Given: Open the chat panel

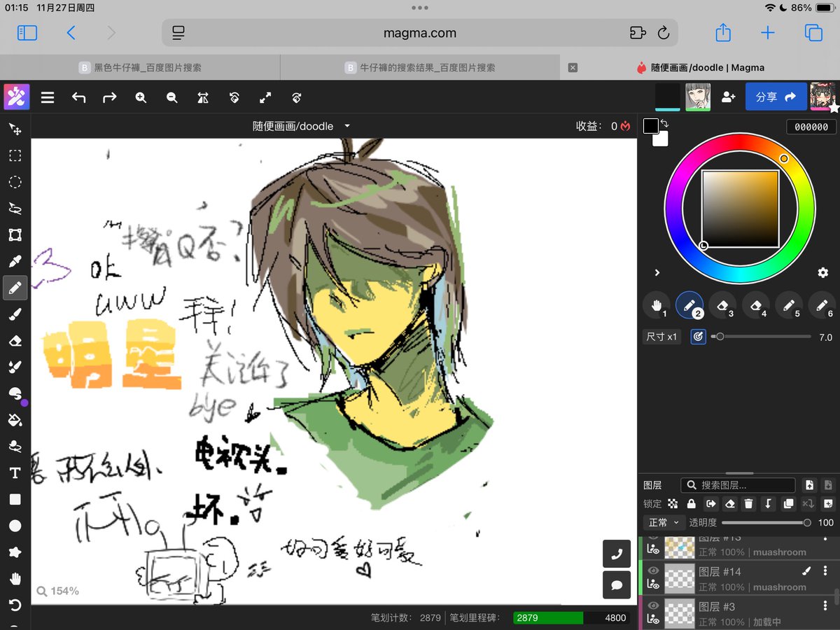Looking at the screenshot, I should click(617, 585).
